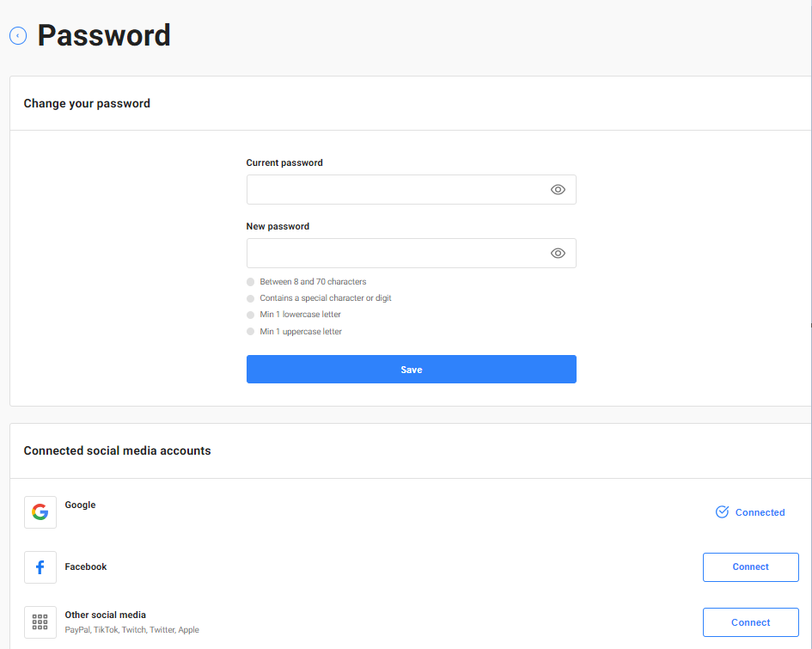This screenshot has width=812, height=649.
Task: Click the Facebook logo icon
Action: tap(40, 567)
